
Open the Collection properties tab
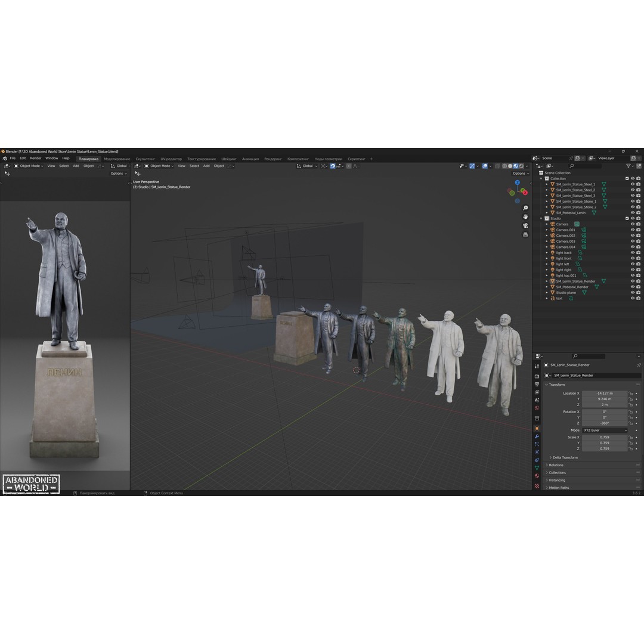(x=537, y=419)
